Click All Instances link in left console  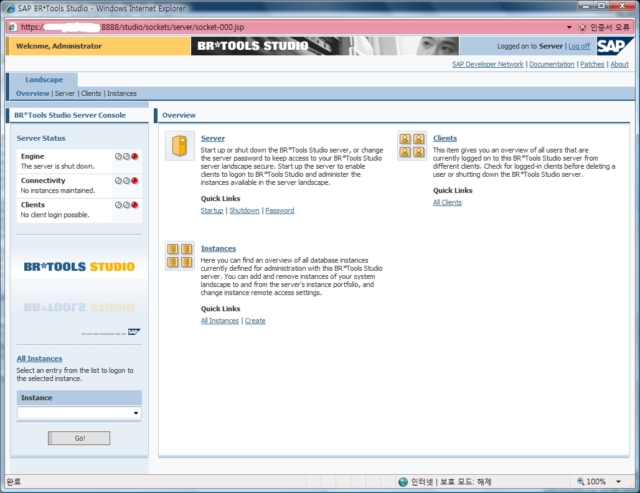[40, 359]
